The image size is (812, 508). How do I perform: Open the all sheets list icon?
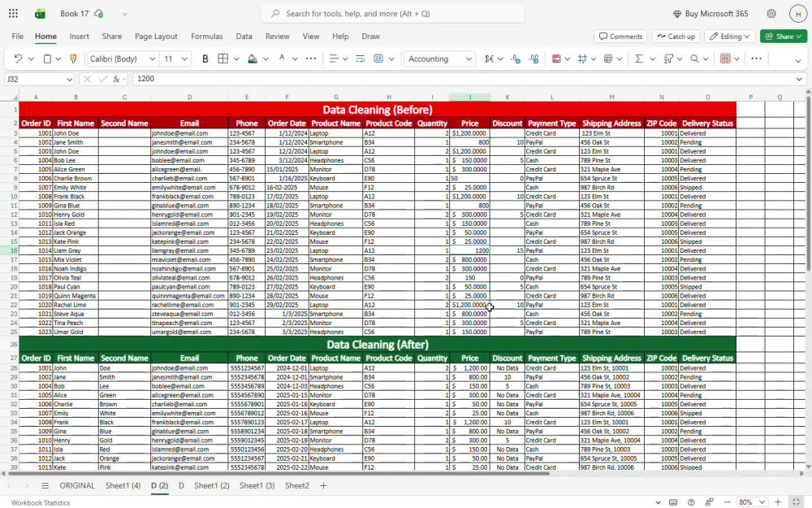[x=45, y=486]
